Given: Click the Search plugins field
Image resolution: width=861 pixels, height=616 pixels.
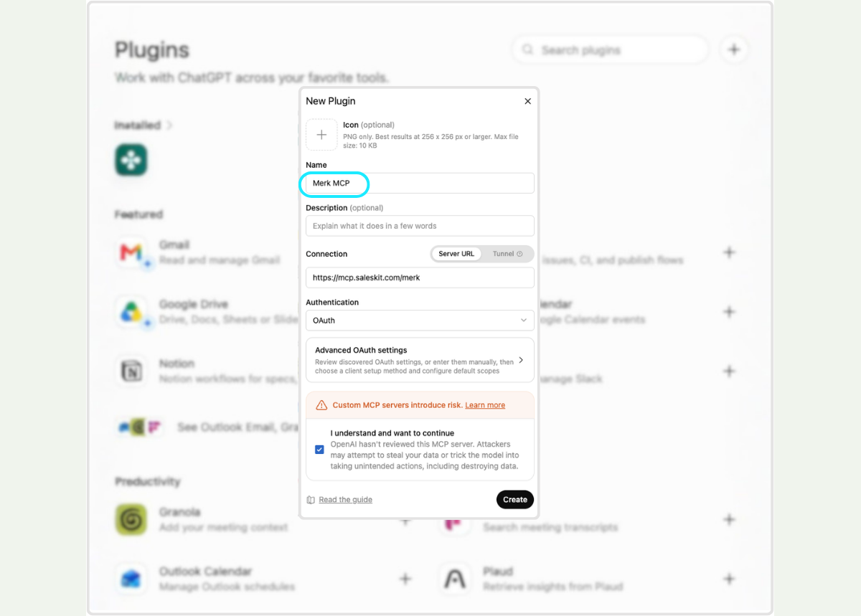Looking at the screenshot, I should 611,50.
